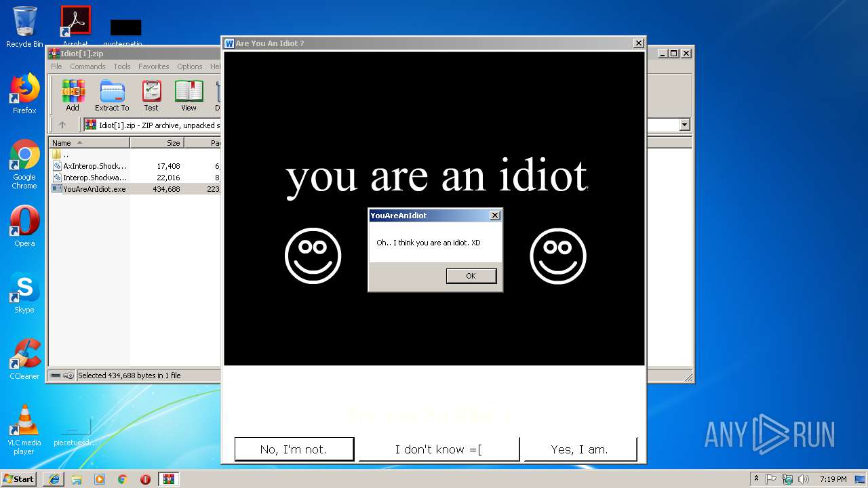Sort by the Name column header

click(x=89, y=143)
